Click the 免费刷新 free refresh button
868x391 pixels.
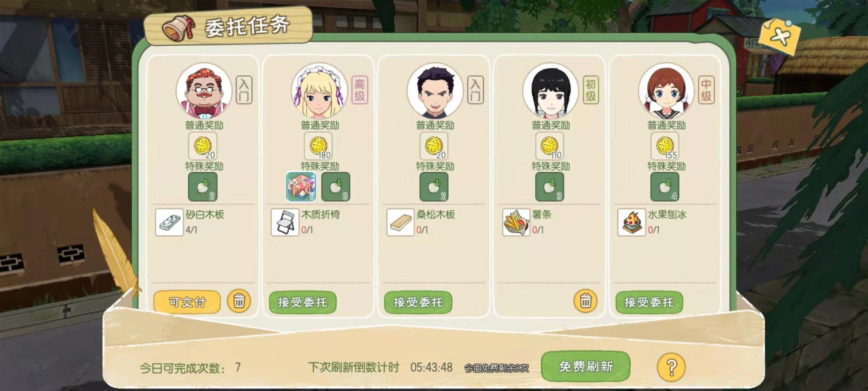[x=586, y=366]
